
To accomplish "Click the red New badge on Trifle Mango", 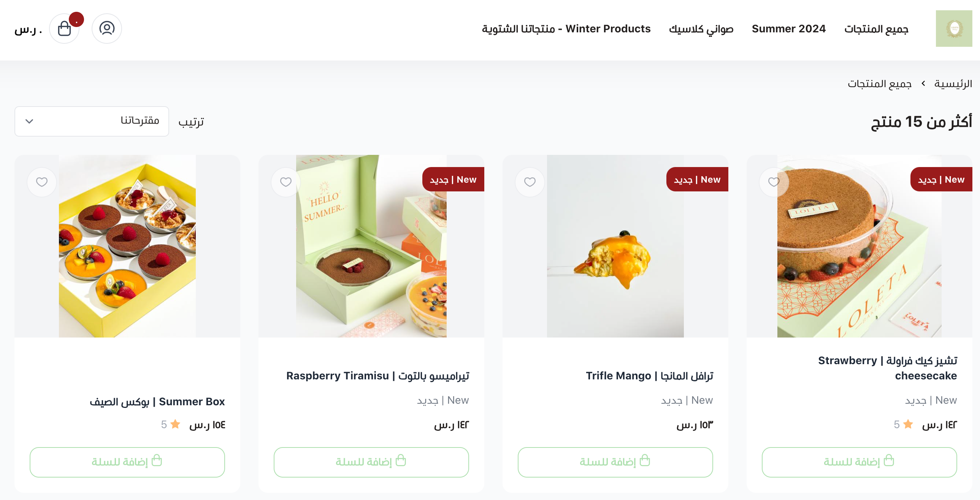I will click(x=697, y=179).
